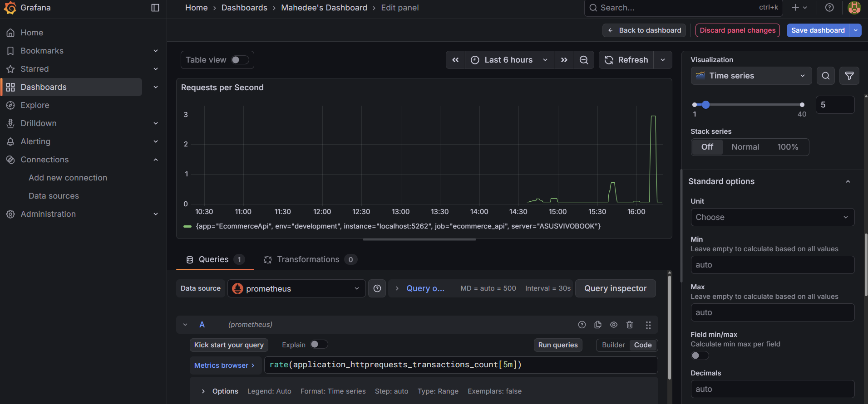Image resolution: width=868 pixels, height=404 pixels.
Task: Delete query A with trash icon
Action: coord(630,325)
